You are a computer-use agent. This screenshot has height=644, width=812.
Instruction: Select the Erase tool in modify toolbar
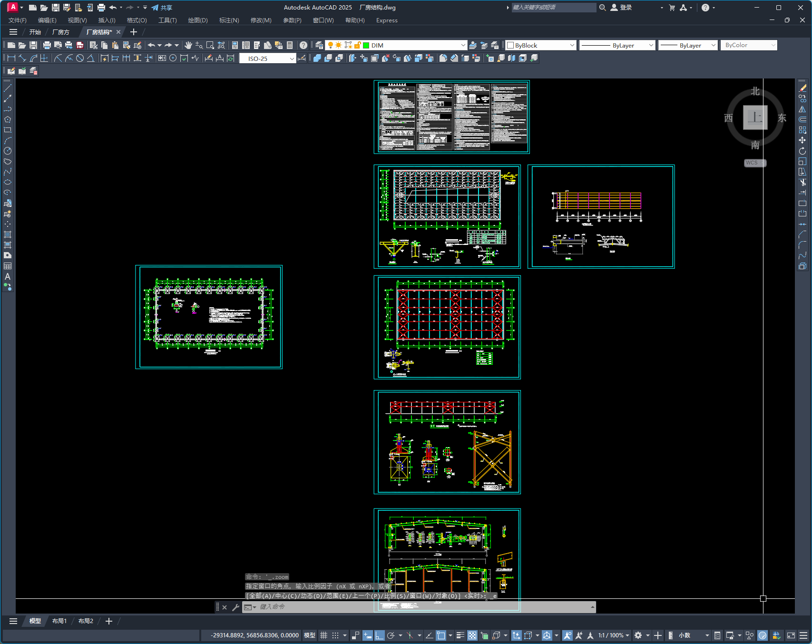click(x=802, y=88)
